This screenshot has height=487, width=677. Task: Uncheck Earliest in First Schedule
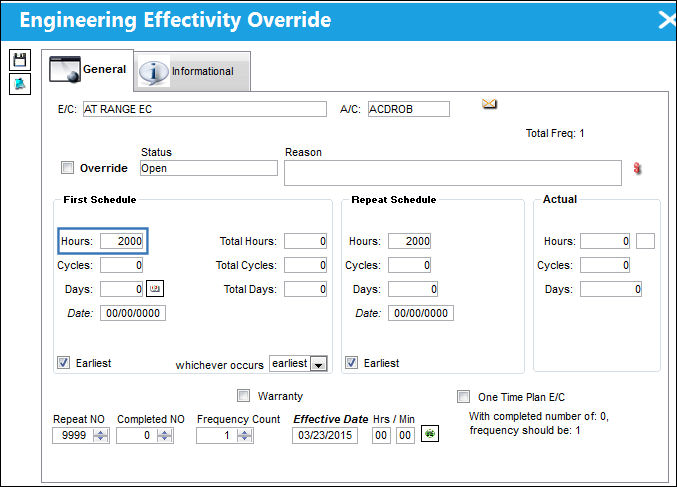(63, 362)
